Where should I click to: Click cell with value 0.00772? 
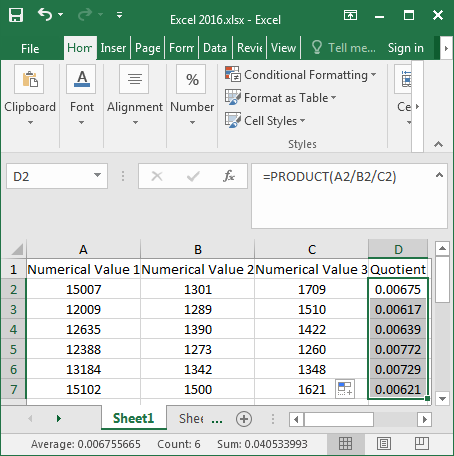398,349
